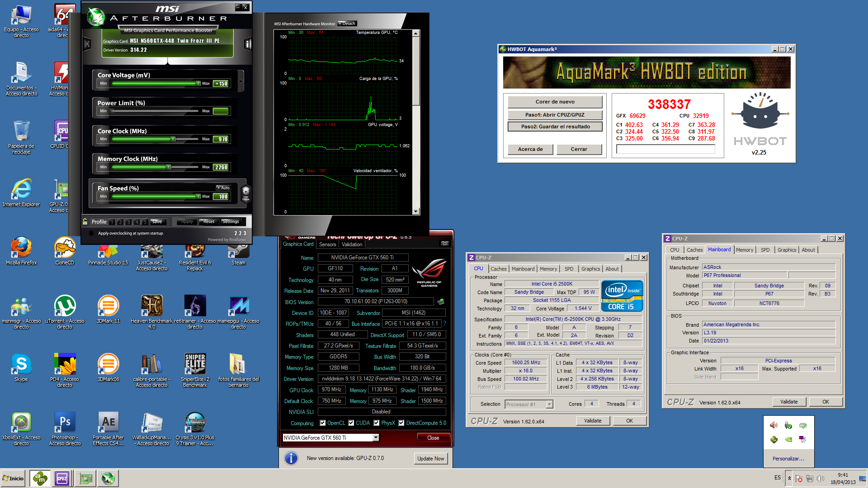Toggle the CUDA checkbox in GPU-Z
Viewport: 868px width, 488px height.
point(351,423)
